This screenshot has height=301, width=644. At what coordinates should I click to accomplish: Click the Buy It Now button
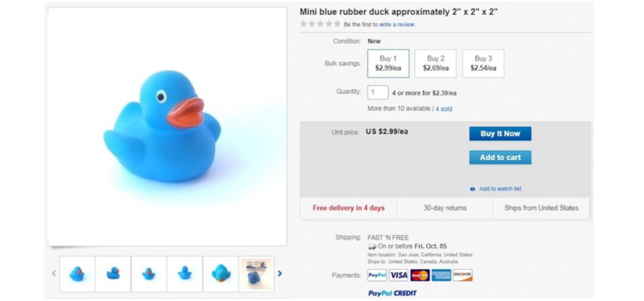click(x=500, y=133)
